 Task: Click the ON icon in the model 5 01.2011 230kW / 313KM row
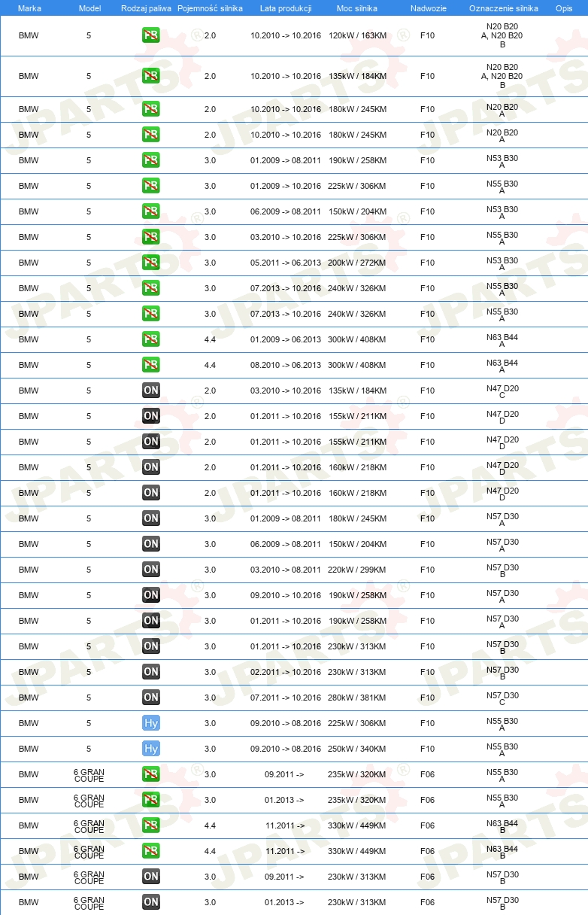coord(151,646)
